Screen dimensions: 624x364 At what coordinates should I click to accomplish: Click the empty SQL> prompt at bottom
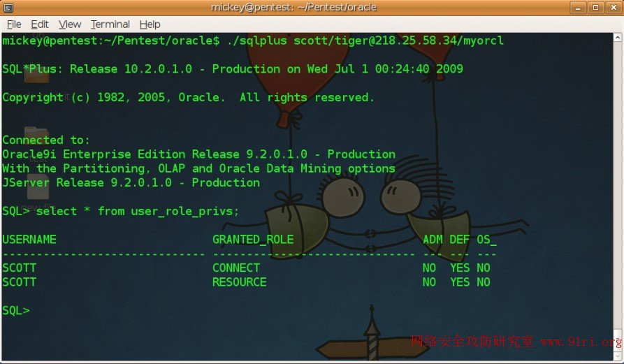16,311
